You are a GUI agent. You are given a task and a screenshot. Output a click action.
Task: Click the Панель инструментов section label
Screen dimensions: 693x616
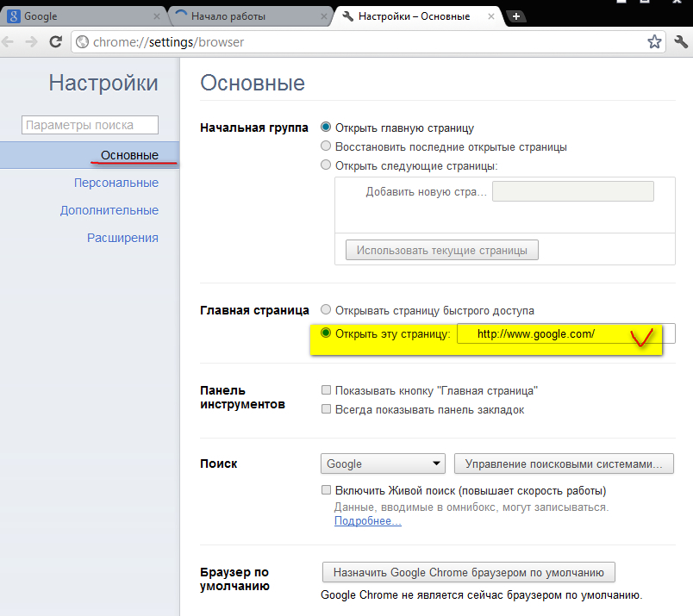click(x=243, y=397)
